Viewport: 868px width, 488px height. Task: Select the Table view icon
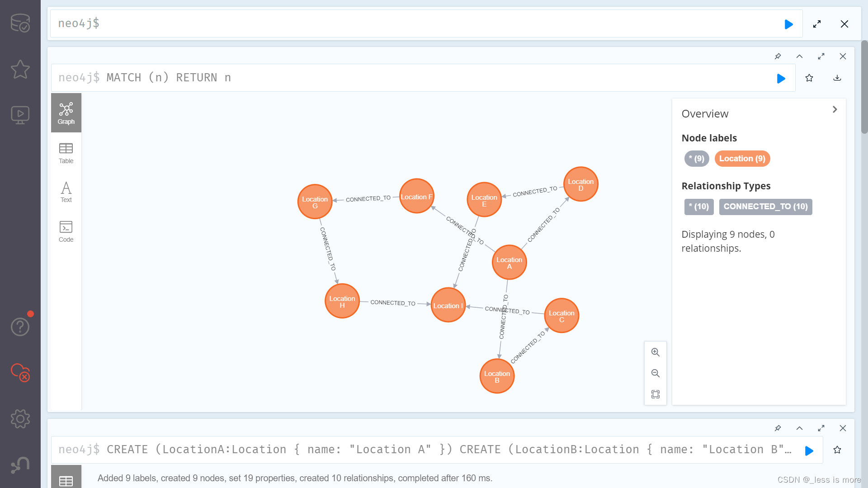(66, 152)
